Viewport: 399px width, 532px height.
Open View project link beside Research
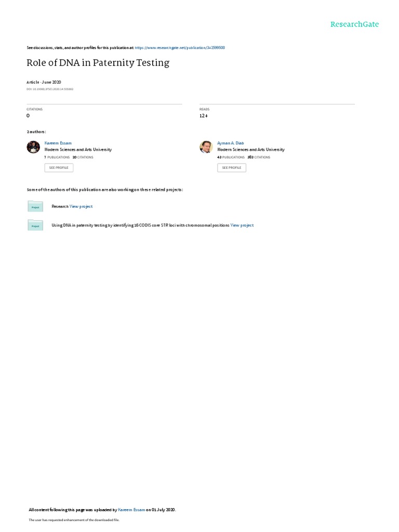(x=81, y=206)
